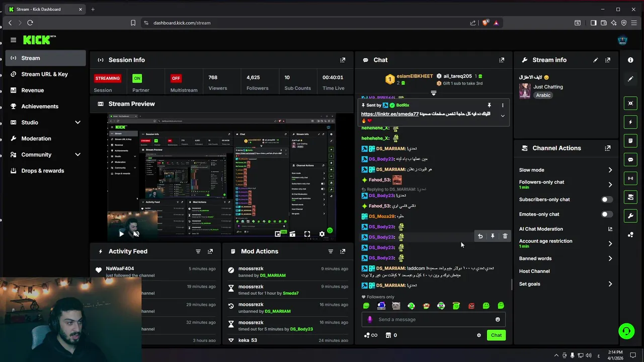The width and height of the screenshot is (644, 362).
Task: Open the green headset support button
Action: (626, 331)
